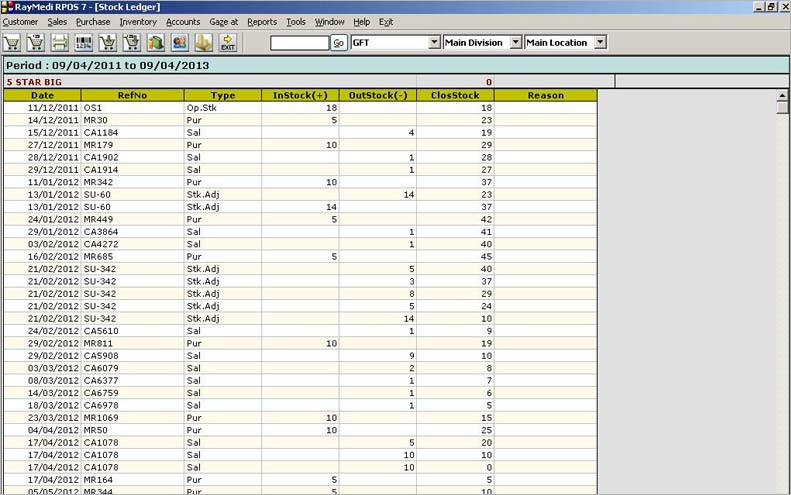Screen dimensions: 791x495
Task: Open the Inventory menu
Action: [x=138, y=22]
